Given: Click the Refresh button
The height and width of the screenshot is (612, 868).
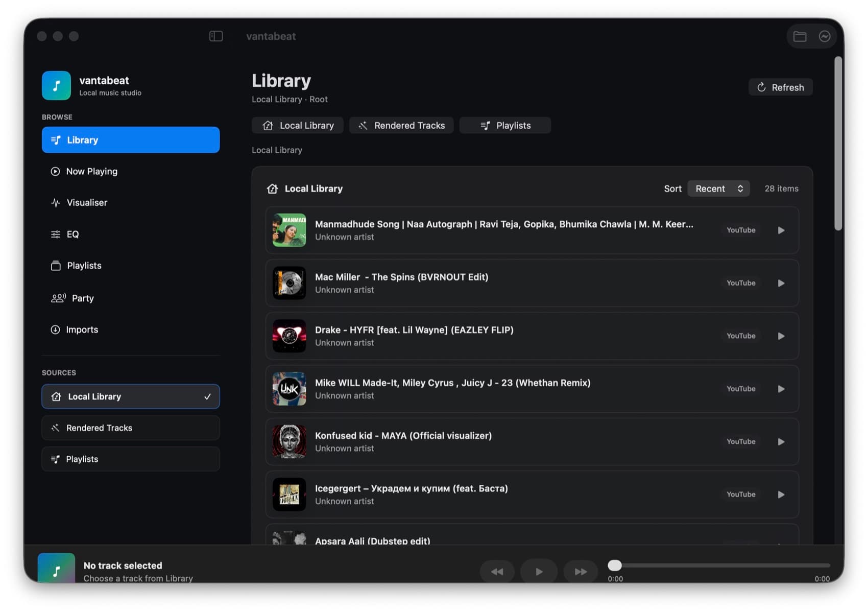Looking at the screenshot, I should (780, 87).
